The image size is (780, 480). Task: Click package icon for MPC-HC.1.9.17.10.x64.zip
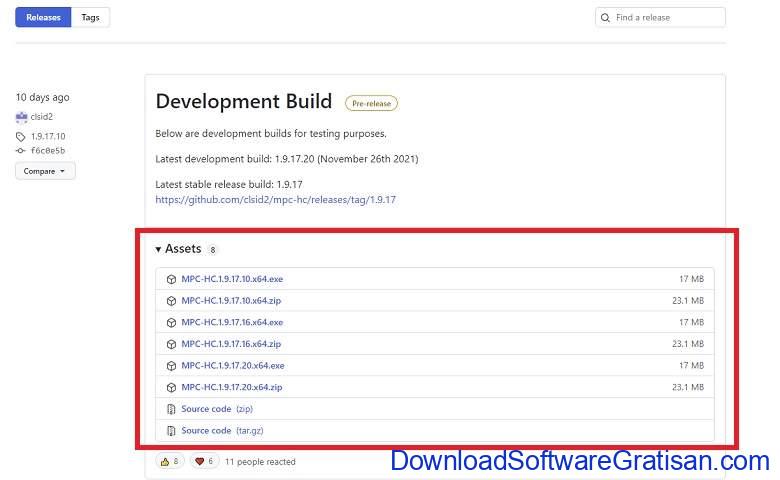pyautogui.click(x=171, y=301)
